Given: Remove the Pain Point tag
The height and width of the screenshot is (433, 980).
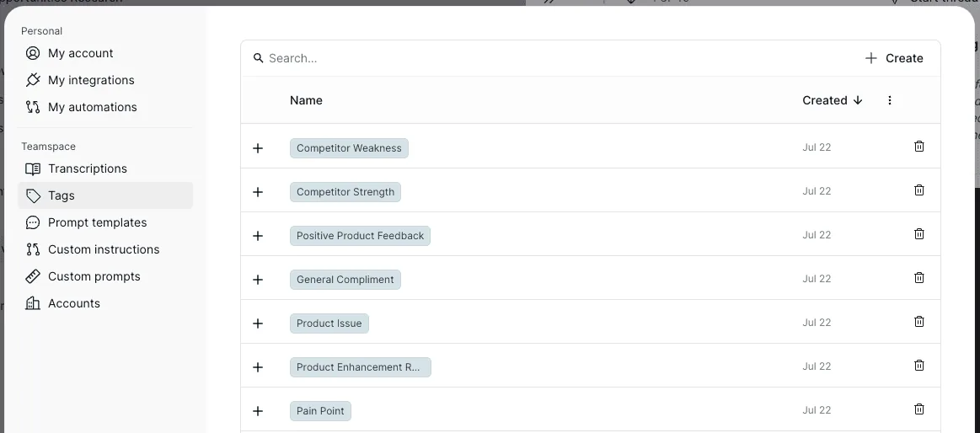Looking at the screenshot, I should [918, 409].
